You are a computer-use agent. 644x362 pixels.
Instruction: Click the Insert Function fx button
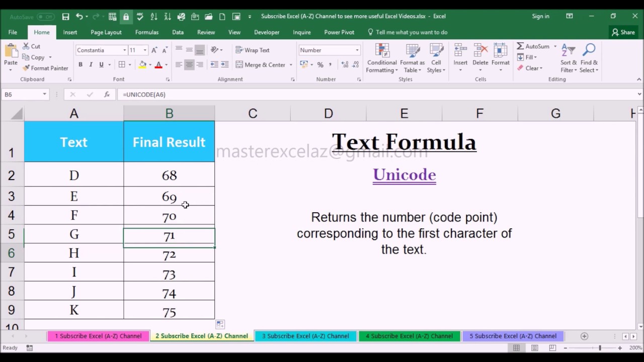click(x=107, y=95)
